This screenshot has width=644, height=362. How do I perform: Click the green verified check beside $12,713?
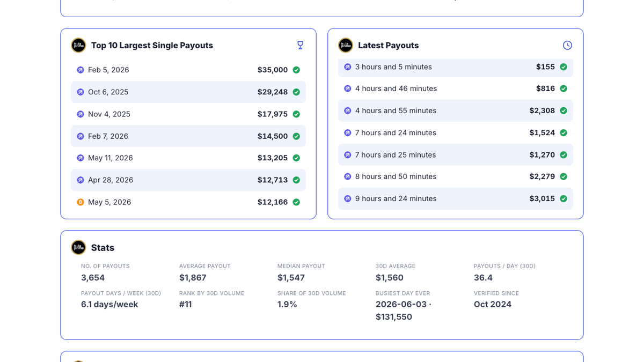[x=296, y=180]
